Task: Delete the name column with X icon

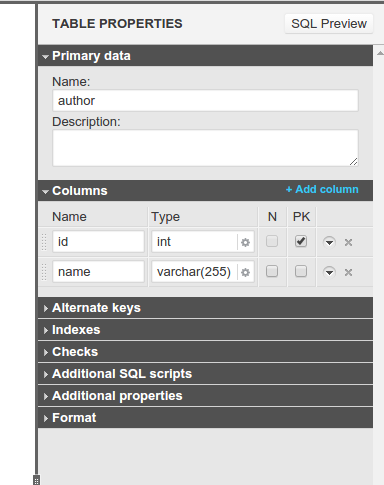Action: pos(348,272)
